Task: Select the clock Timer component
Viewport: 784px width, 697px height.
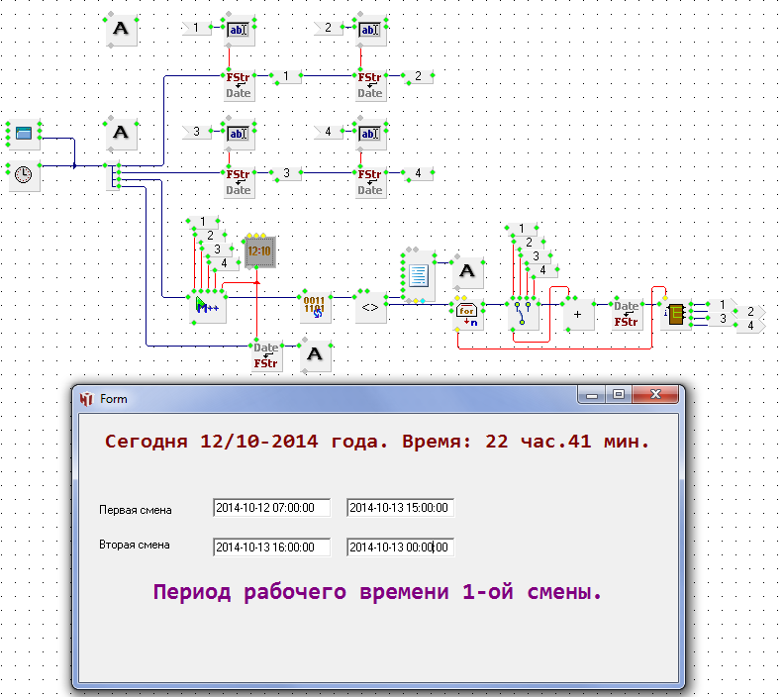Action: 23,175
